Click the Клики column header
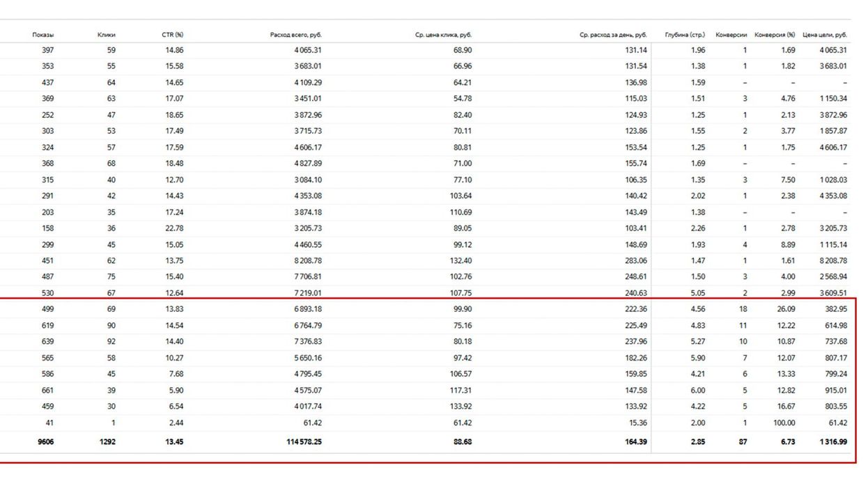 click(x=106, y=35)
